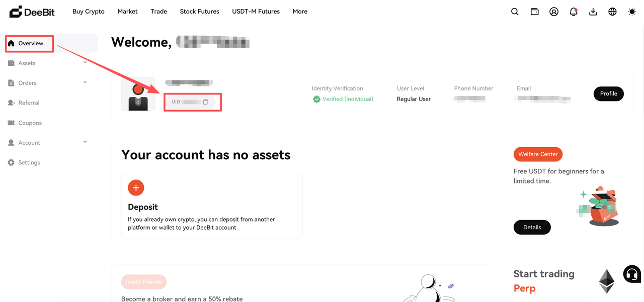Screen dimensions: 644x302
Task: Open the Buy Crypto menu
Action: (x=89, y=12)
